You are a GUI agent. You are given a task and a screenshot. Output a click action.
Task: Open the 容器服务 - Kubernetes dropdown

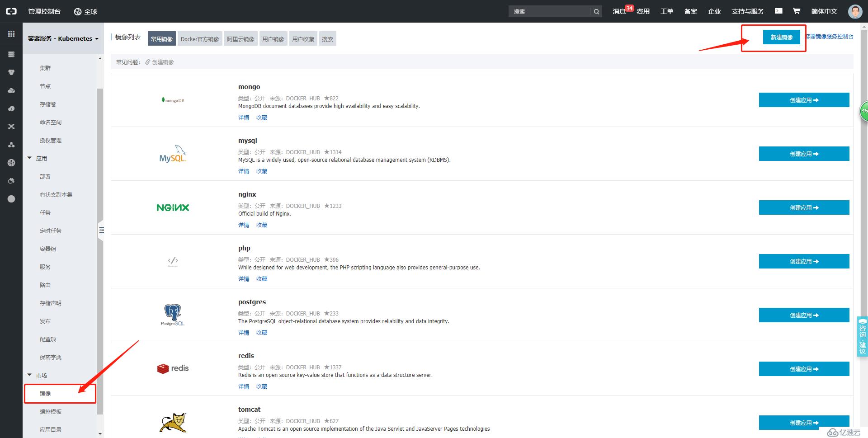(x=63, y=38)
